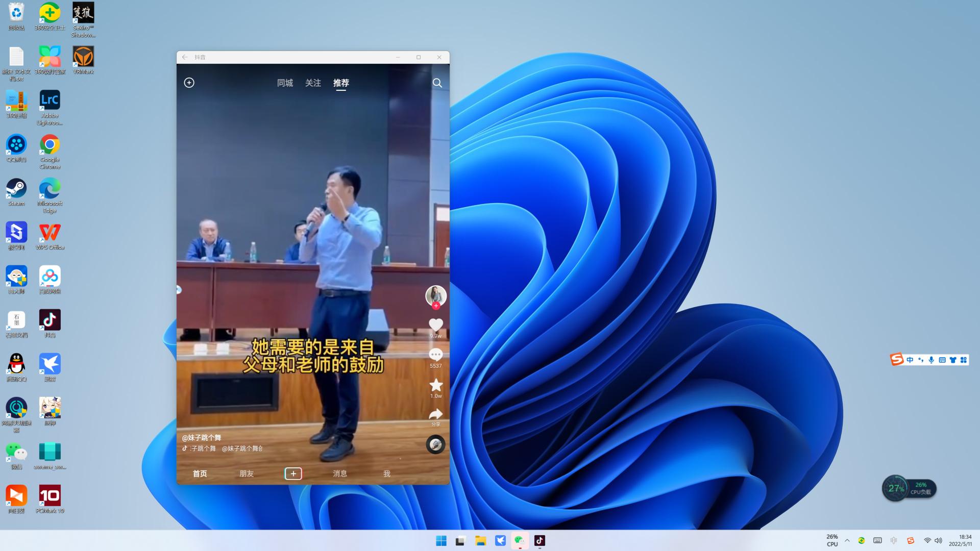Open the keyboard icon on the Sogou toolbar
This screenshot has height=551, width=980.
point(942,360)
